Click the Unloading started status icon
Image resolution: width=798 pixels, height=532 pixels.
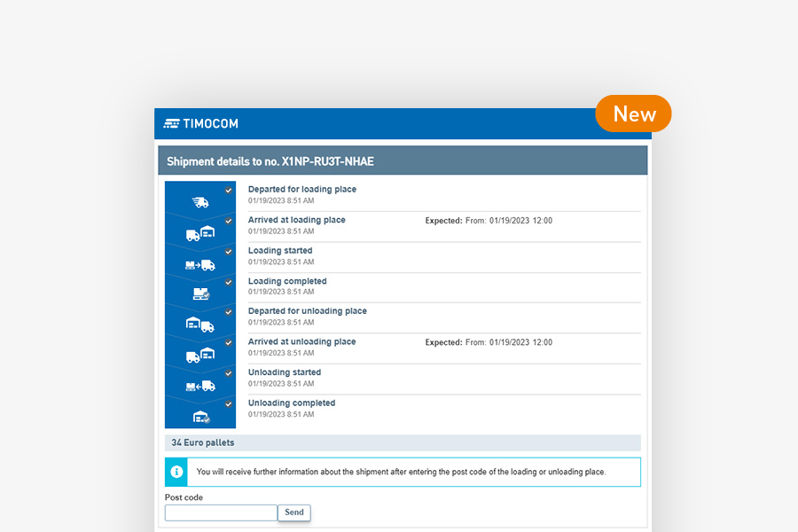point(200,387)
